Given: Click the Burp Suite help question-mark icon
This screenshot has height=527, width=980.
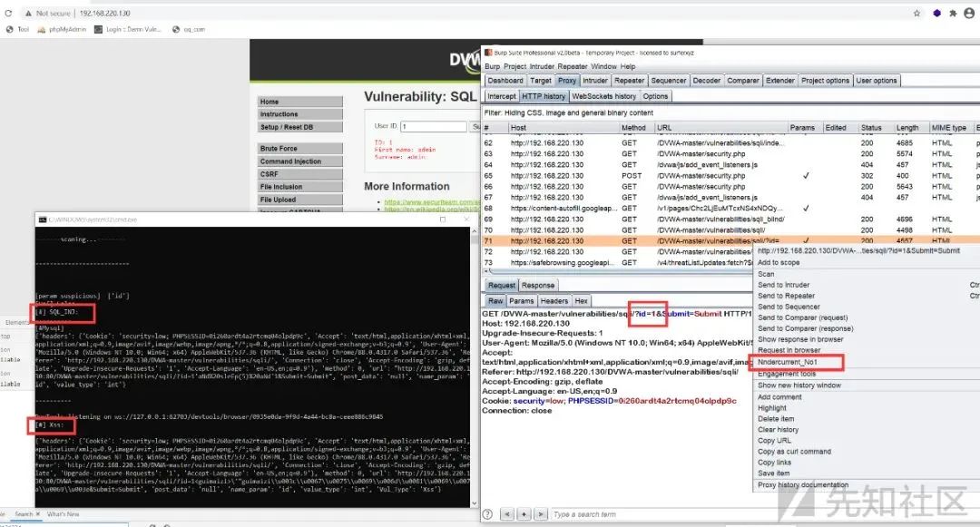Looking at the screenshot, I should (x=487, y=514).
